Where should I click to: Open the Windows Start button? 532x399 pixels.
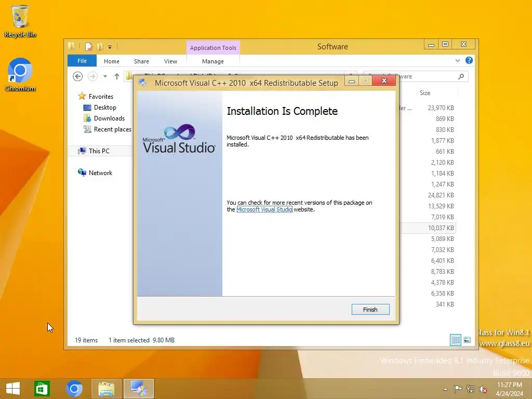13,389
